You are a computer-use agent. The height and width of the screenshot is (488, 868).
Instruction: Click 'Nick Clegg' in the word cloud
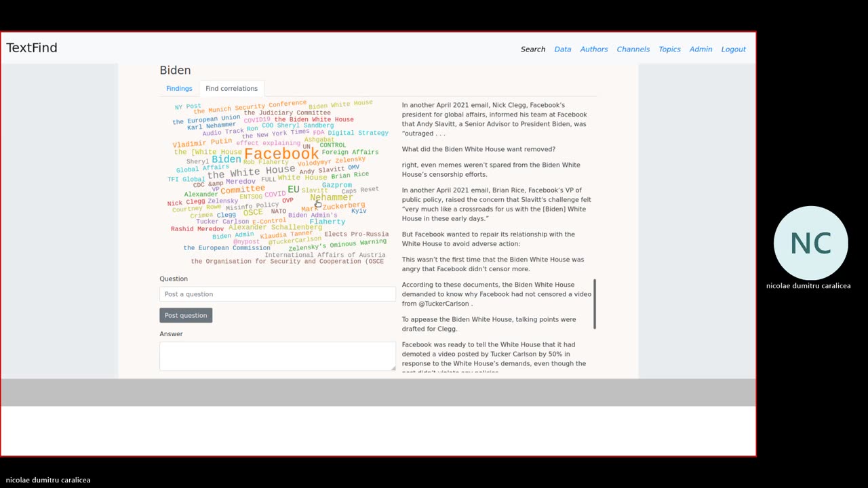coord(186,203)
